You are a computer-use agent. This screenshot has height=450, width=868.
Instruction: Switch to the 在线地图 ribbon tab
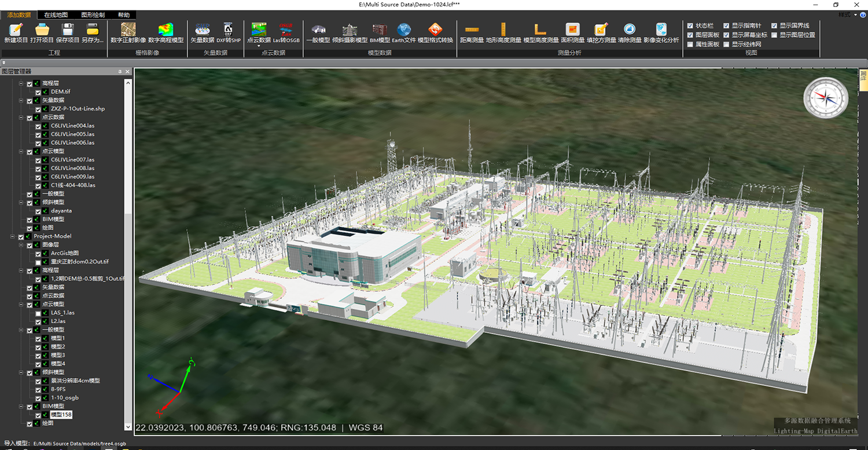(x=56, y=15)
